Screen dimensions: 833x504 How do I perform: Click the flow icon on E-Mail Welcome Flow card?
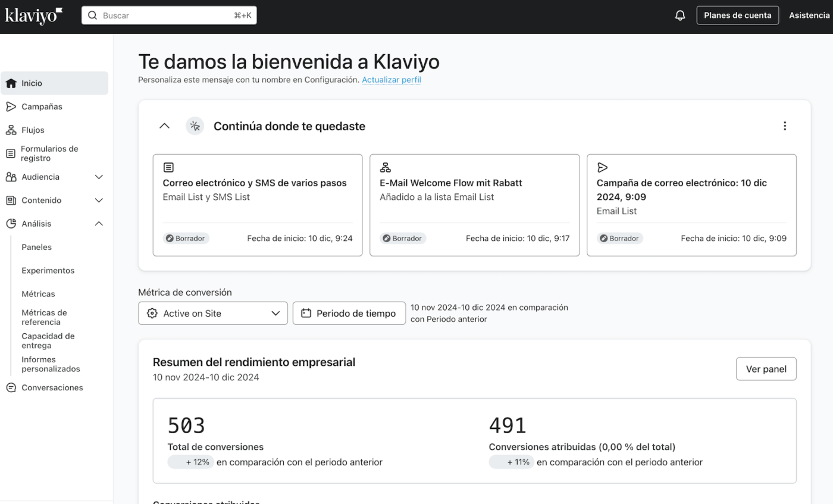point(386,168)
